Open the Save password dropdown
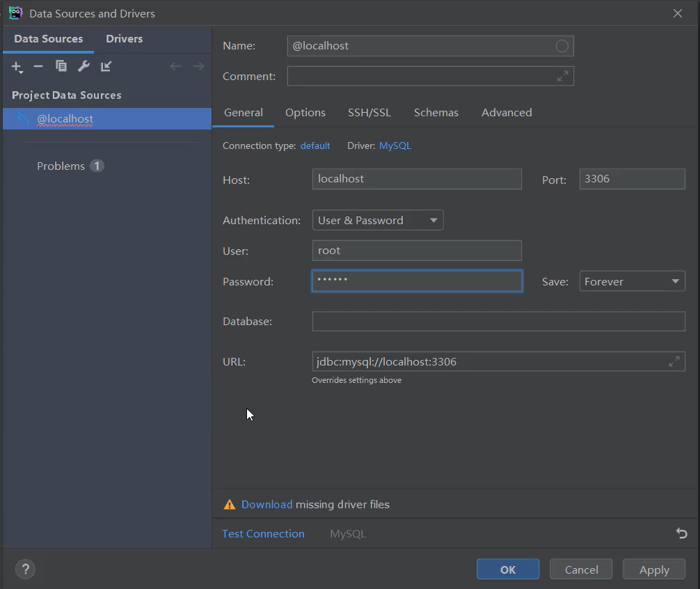Image resolution: width=700 pixels, height=589 pixels. click(x=632, y=281)
